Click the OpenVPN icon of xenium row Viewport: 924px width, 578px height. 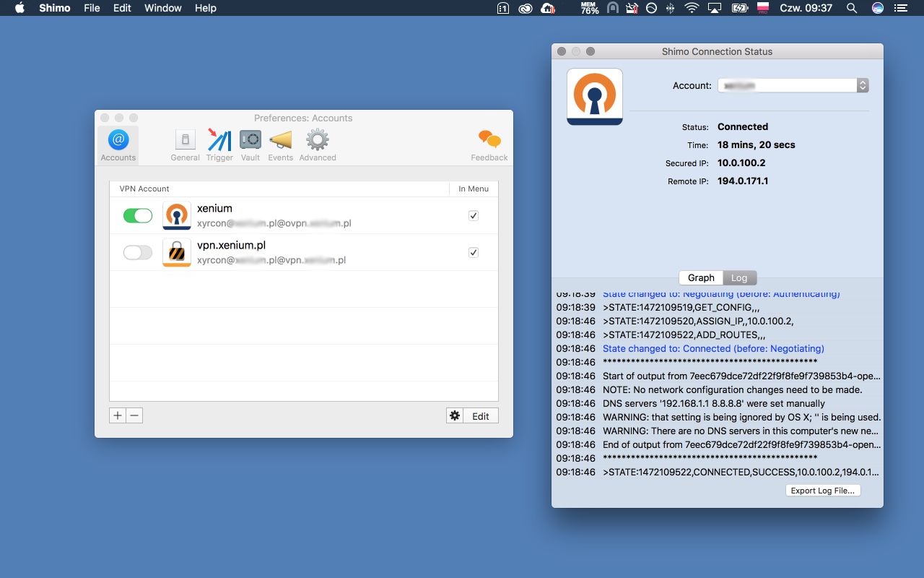(x=177, y=215)
